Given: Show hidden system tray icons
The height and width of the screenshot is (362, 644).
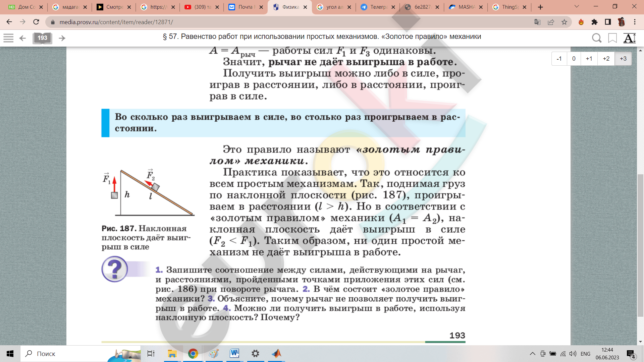Looking at the screenshot, I should click(x=532, y=354).
